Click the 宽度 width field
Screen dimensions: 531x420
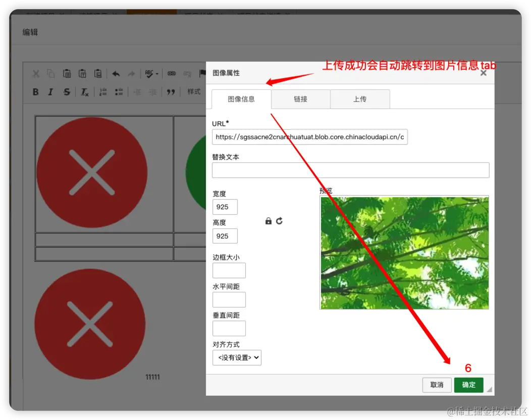[225, 207]
